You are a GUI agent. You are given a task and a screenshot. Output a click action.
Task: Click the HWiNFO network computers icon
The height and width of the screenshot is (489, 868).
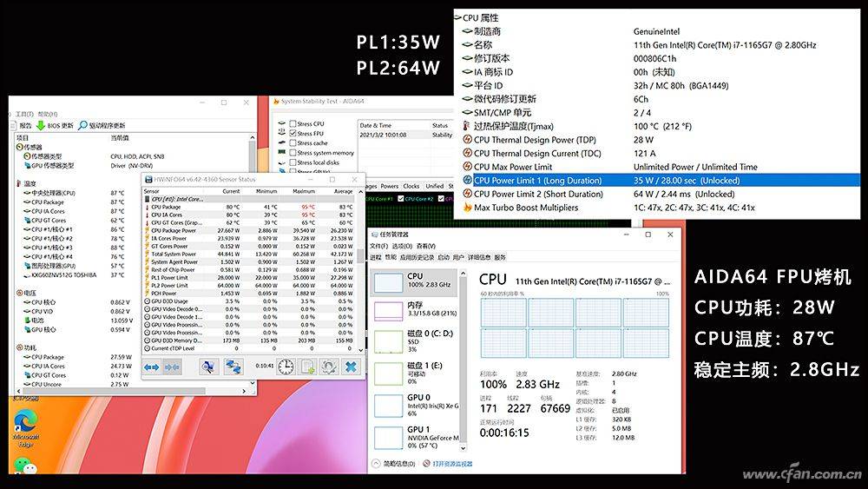click(x=233, y=367)
